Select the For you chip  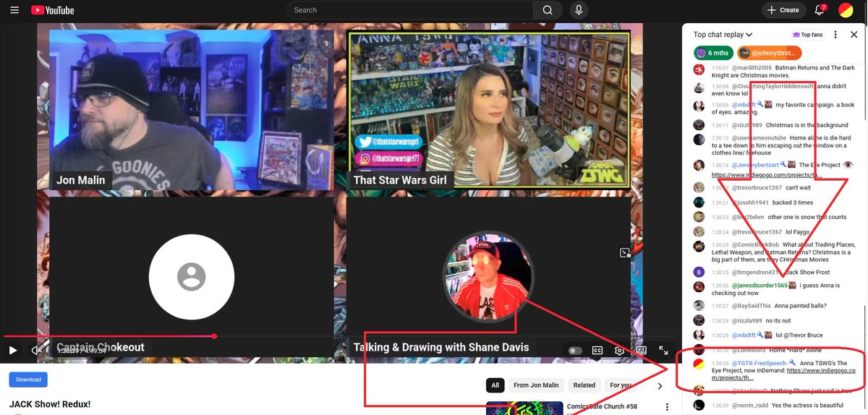620,385
